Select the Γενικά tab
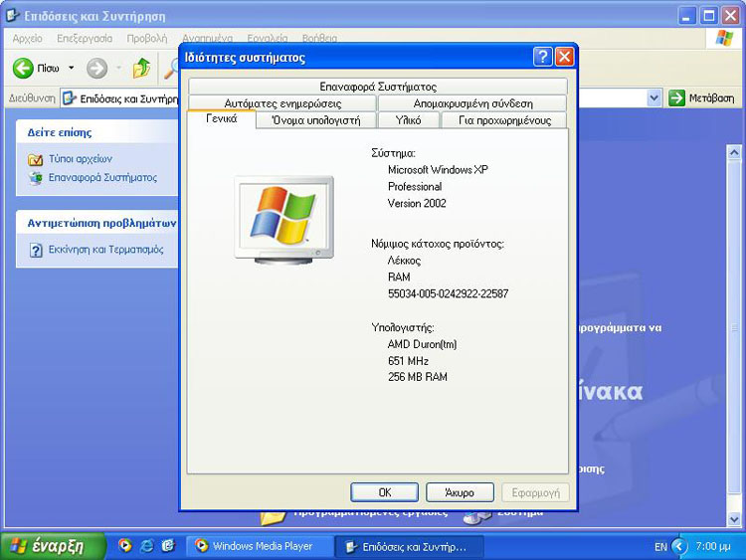 222,119
